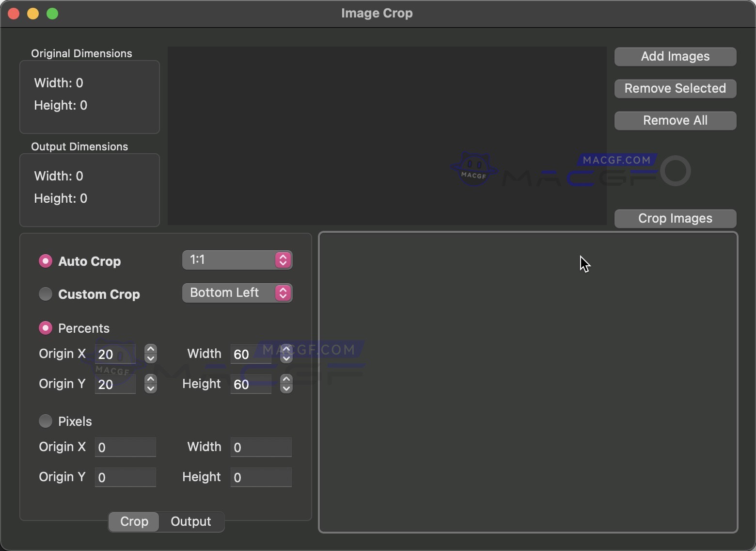Decrement the Width percent with its stepper
This screenshot has width=756, height=551.
pos(286,358)
